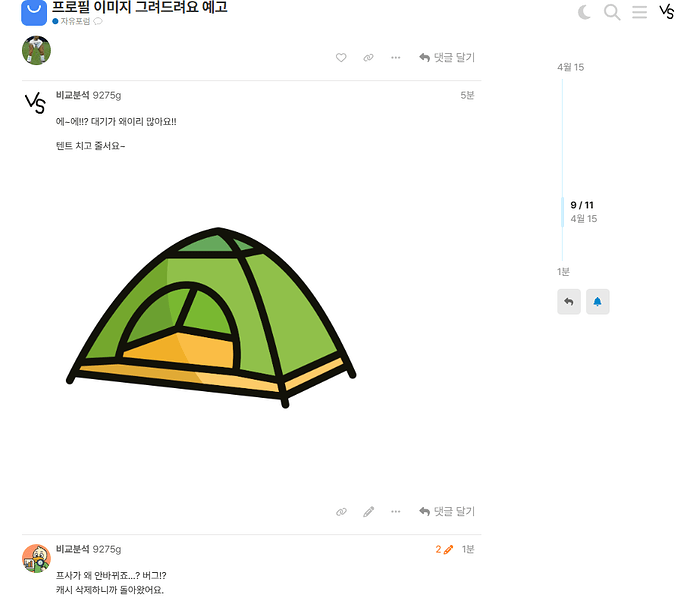
Task: Like the first post with heart icon
Action: [341, 58]
